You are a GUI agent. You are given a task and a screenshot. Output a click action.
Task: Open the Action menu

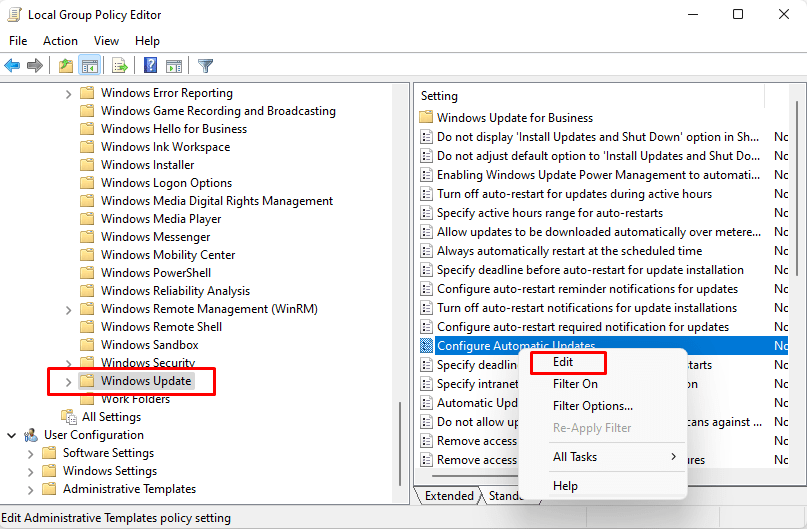click(60, 41)
